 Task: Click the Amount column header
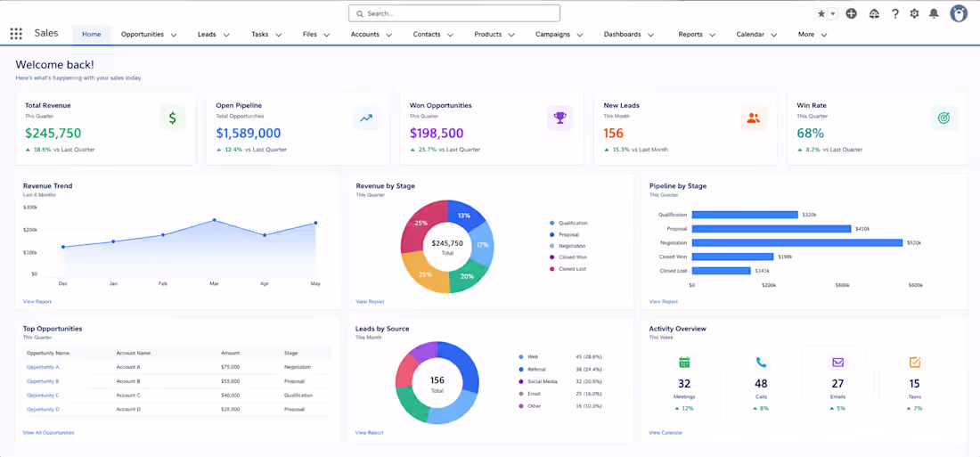tap(230, 354)
